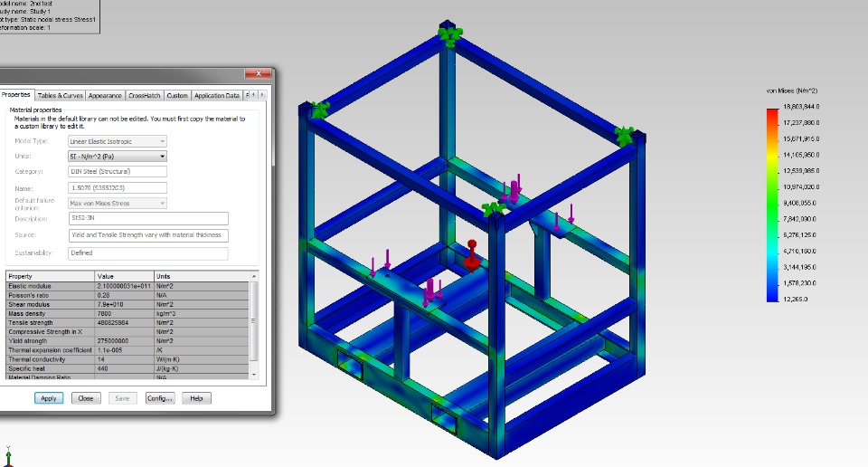Screen dimensions: 868x467
Task: Click the Source field text
Action: click(148, 235)
